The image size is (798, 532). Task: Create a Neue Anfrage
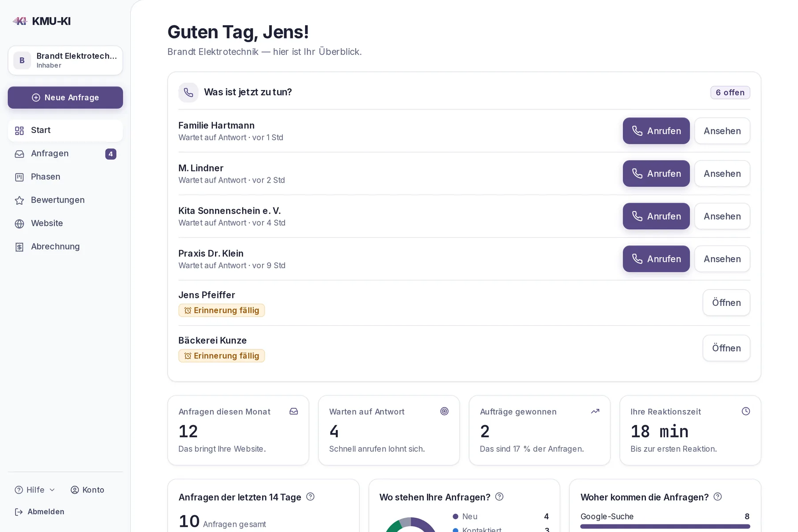[65, 98]
